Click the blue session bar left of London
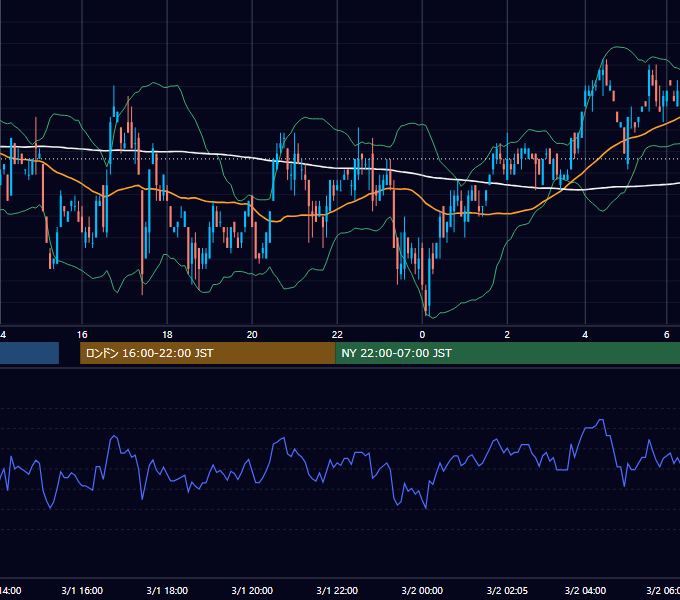 point(29,353)
